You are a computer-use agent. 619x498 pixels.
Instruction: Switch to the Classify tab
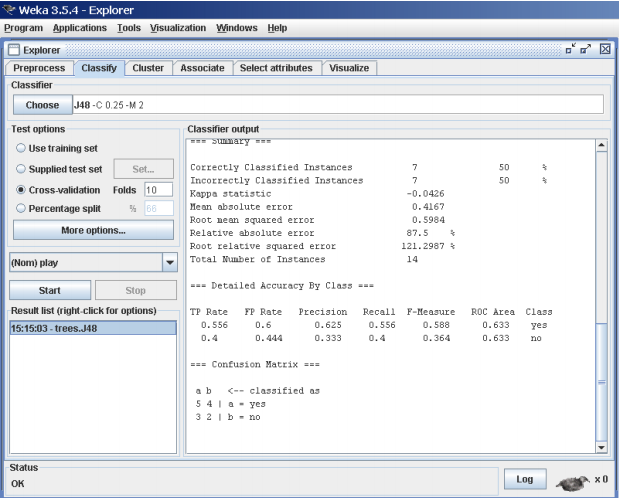click(x=99, y=68)
